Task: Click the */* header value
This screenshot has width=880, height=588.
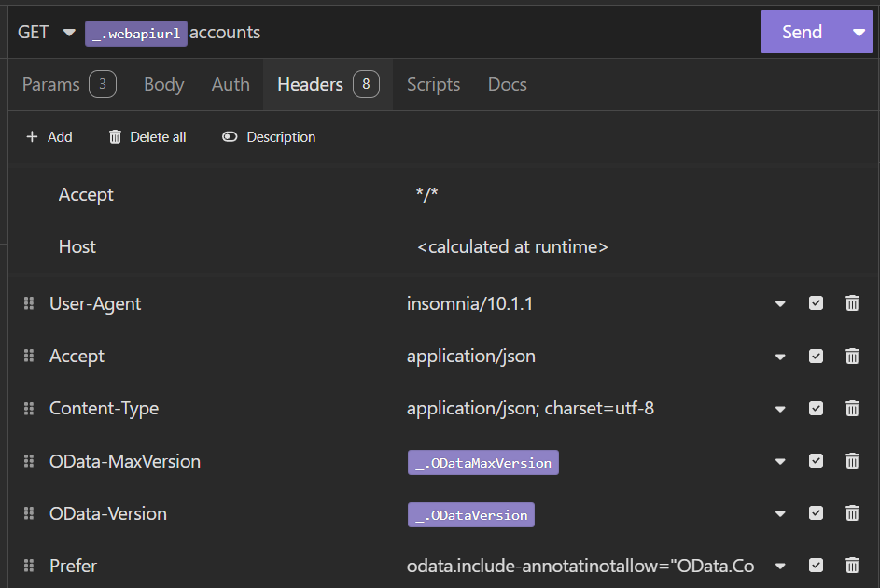Action: tap(426, 195)
